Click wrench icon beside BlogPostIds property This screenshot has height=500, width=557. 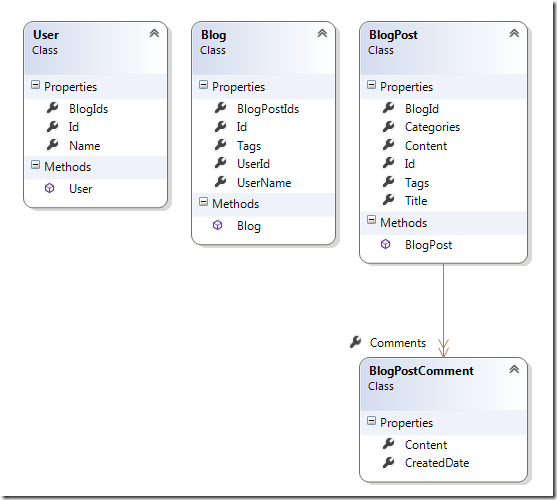tap(220, 108)
